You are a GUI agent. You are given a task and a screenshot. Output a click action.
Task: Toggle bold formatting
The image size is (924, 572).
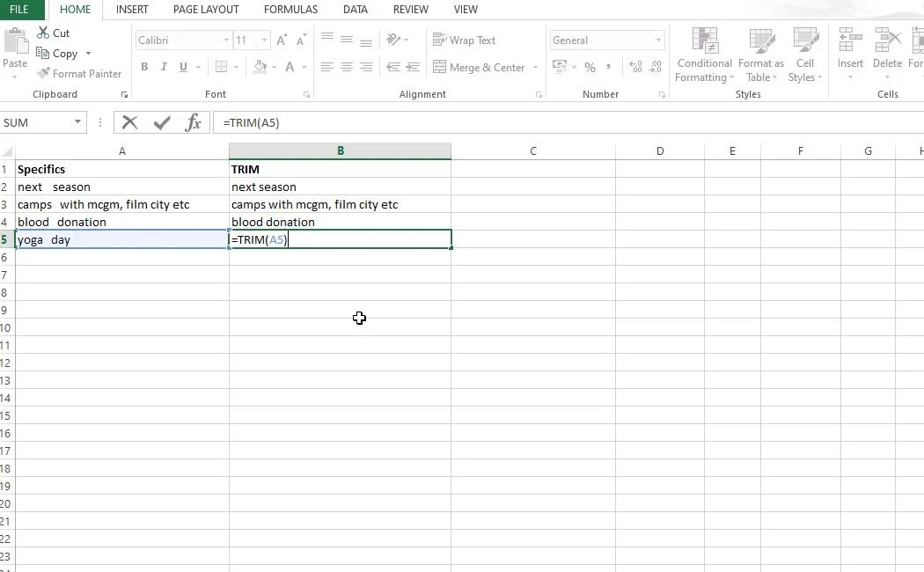[144, 66]
